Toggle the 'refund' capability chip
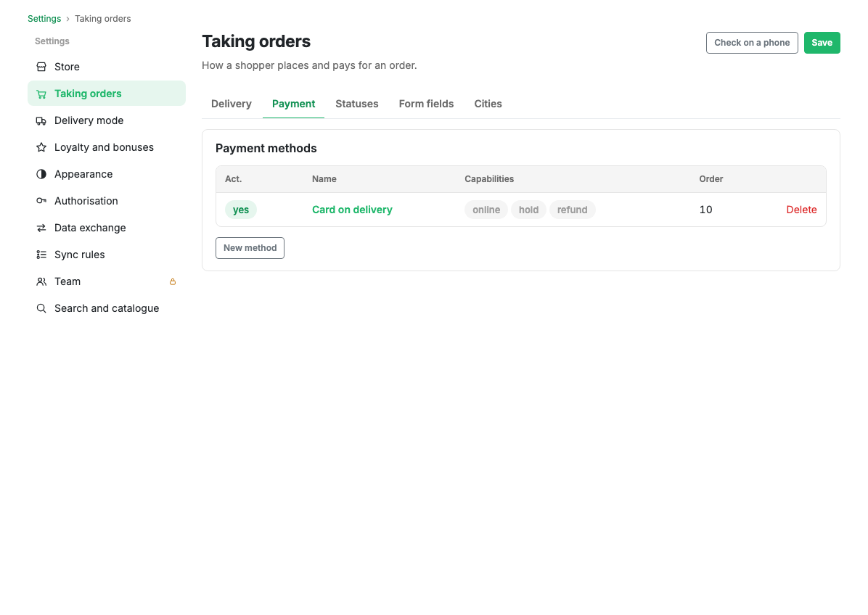Image resolution: width=868 pixels, height=615 pixels. click(573, 210)
